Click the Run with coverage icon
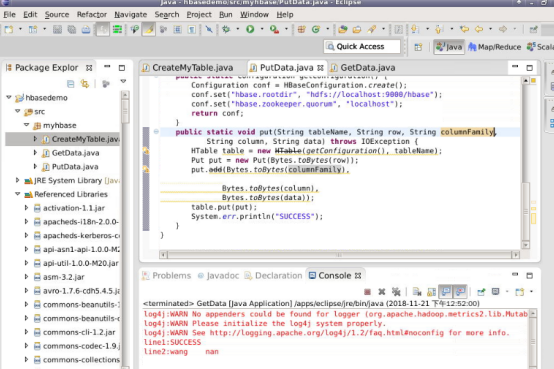The width and height of the screenshot is (554, 369). 274,29
